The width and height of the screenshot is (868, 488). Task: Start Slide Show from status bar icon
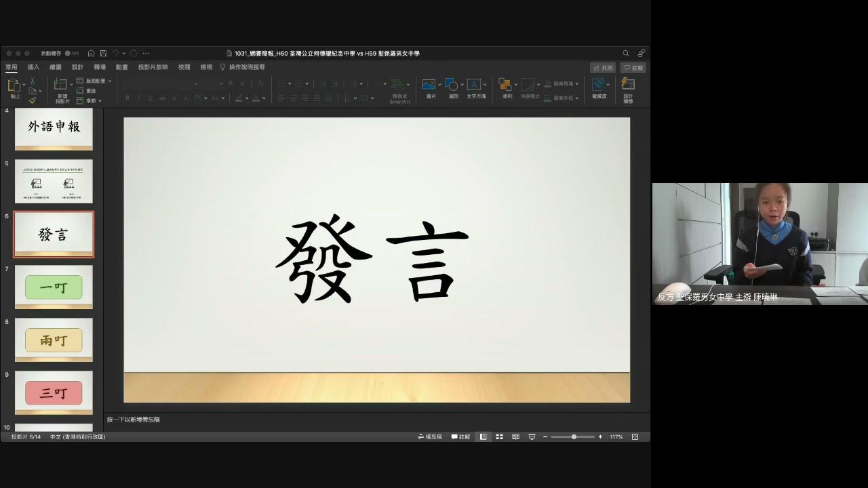[532, 437]
